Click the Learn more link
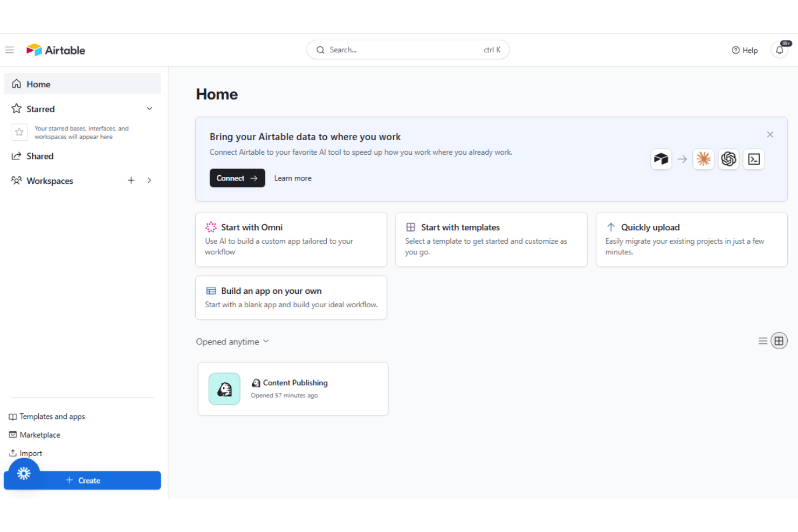Image resolution: width=798 pixels, height=532 pixels. click(x=293, y=178)
